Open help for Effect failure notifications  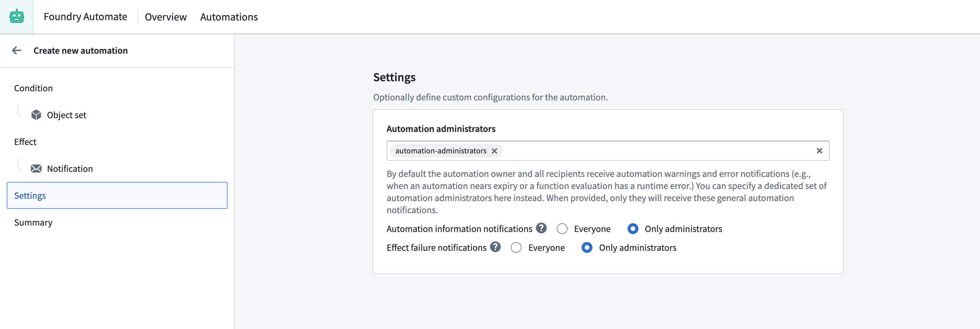[495, 247]
